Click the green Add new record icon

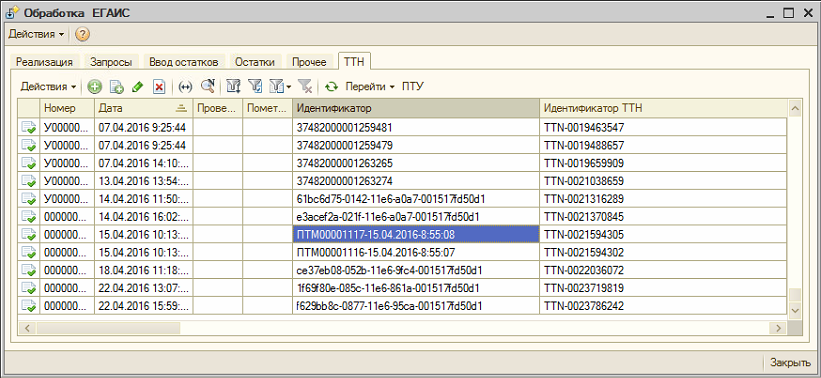click(x=95, y=87)
